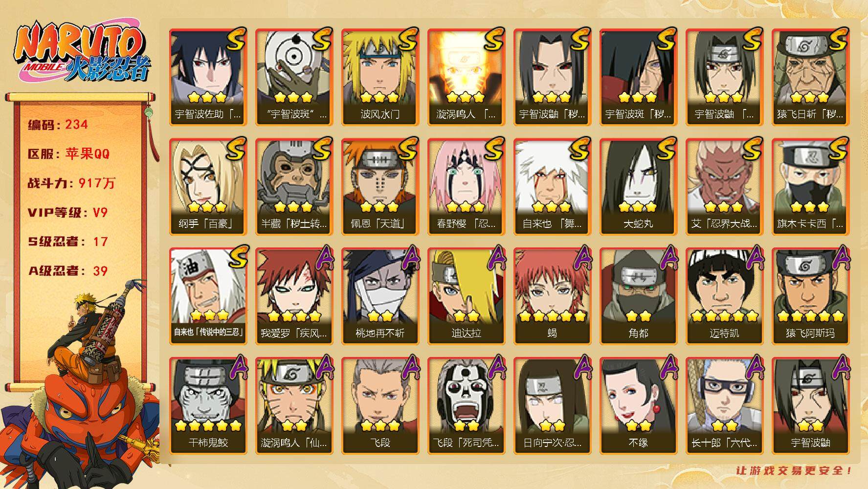
Task: Click the 自来也「传说中的三忍」 card
Action: pyautogui.click(x=208, y=296)
